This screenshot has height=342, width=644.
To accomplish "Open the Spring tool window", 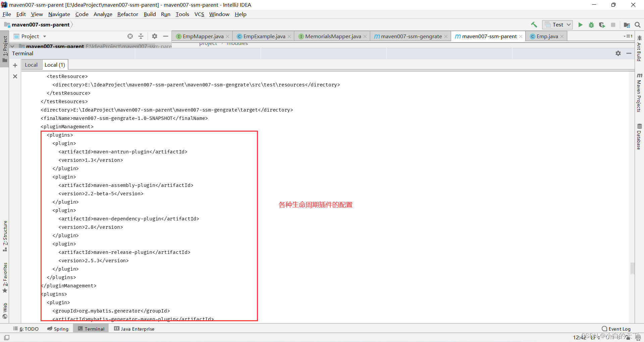I will point(58,329).
